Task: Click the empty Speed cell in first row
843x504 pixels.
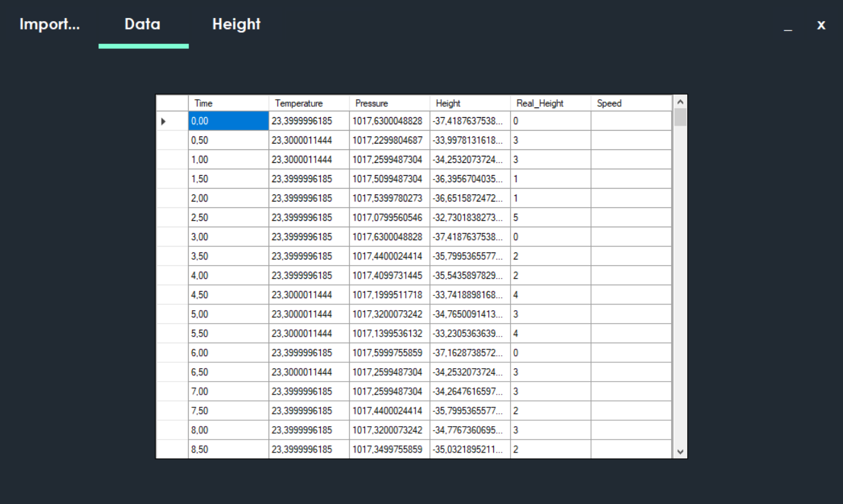Action: (x=630, y=121)
